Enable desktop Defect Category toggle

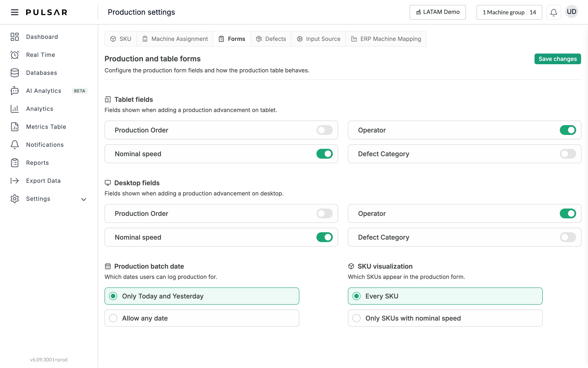[x=568, y=237]
